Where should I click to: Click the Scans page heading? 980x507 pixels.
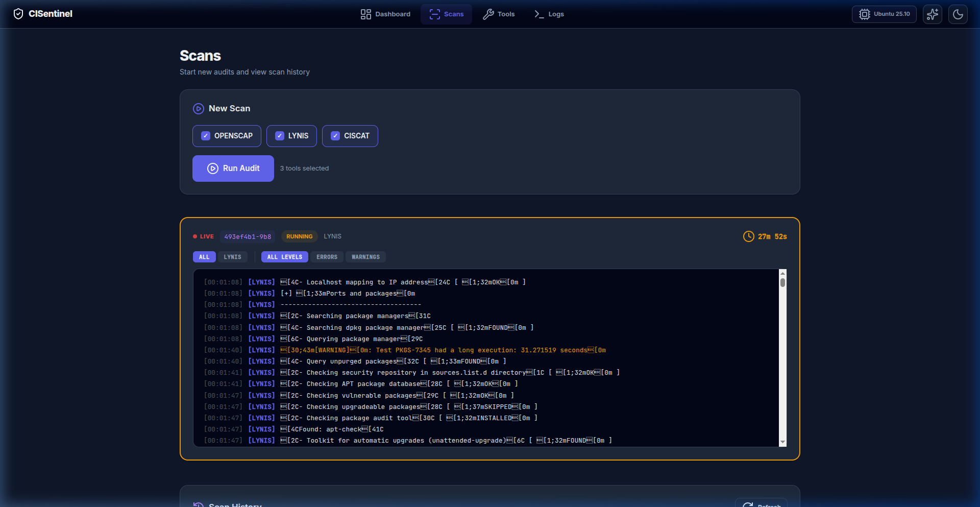tap(200, 56)
